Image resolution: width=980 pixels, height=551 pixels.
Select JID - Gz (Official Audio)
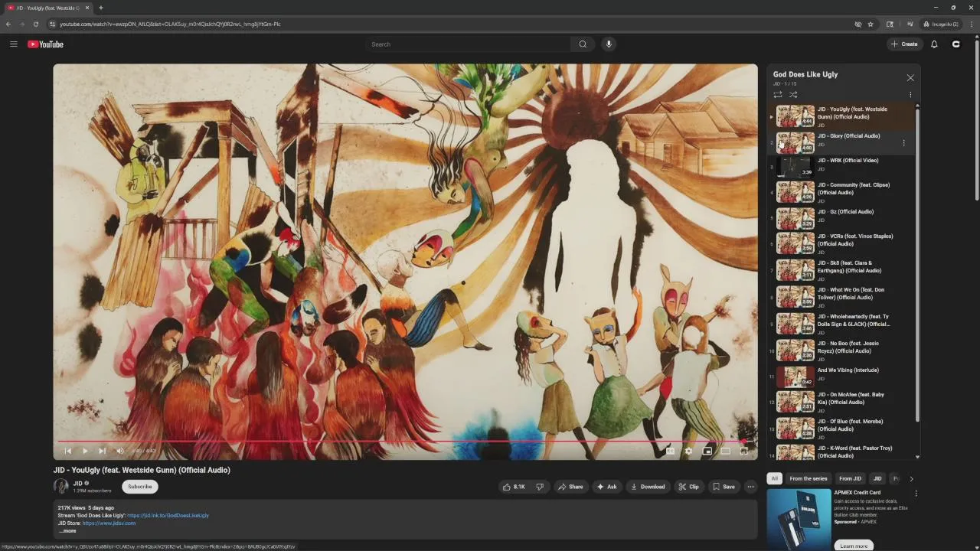pos(841,218)
